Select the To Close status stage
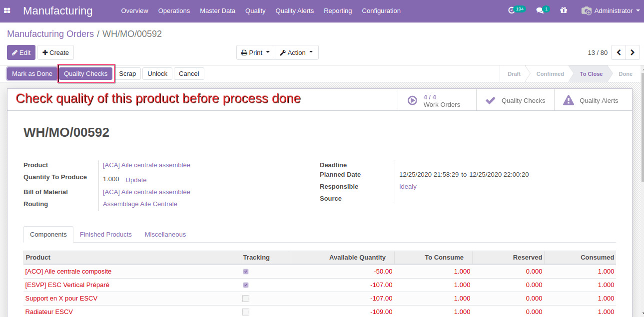This screenshot has height=317, width=644. point(591,74)
